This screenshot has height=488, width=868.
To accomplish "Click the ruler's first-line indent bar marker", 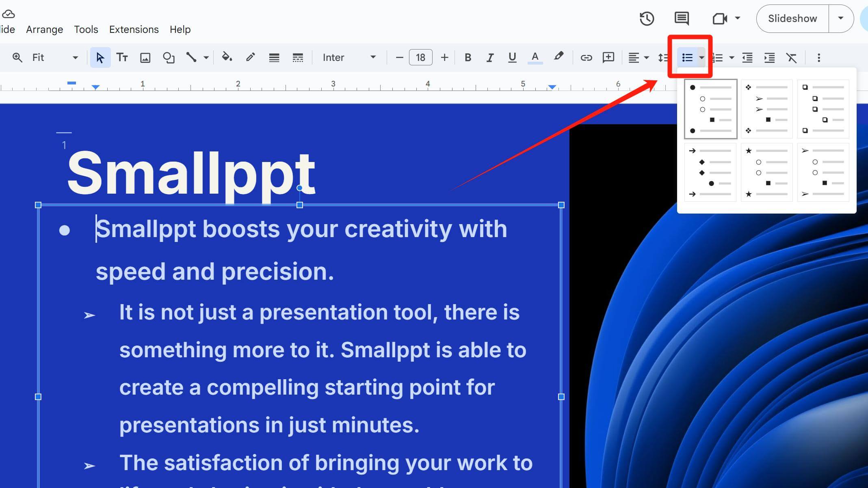I will [71, 83].
